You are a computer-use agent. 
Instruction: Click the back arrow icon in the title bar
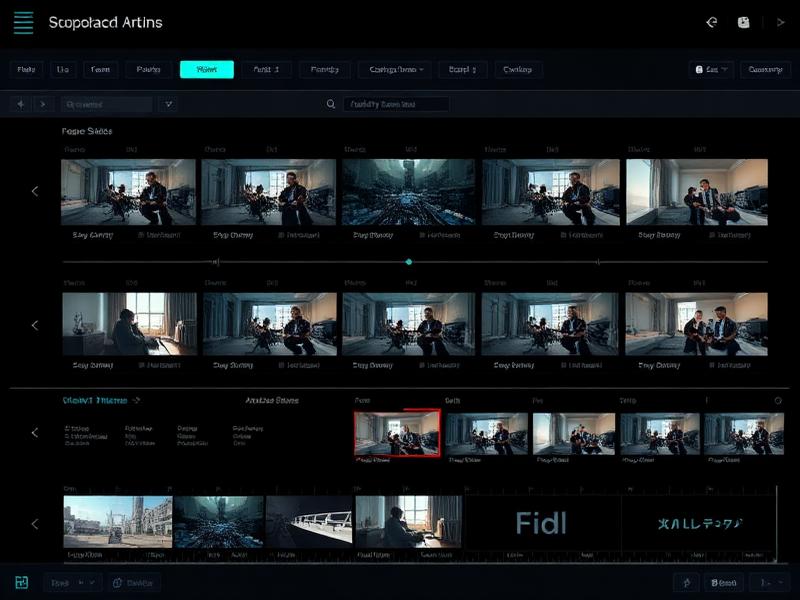coord(712,22)
